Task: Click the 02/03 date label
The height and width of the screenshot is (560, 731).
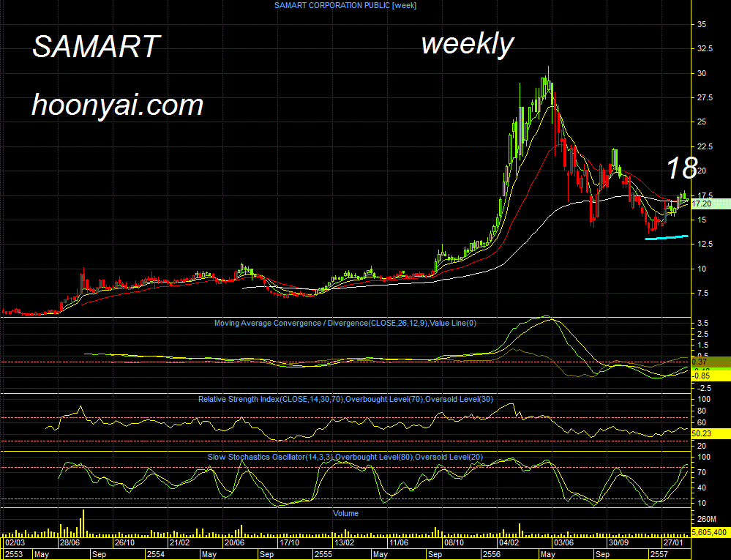Action: click(x=15, y=542)
